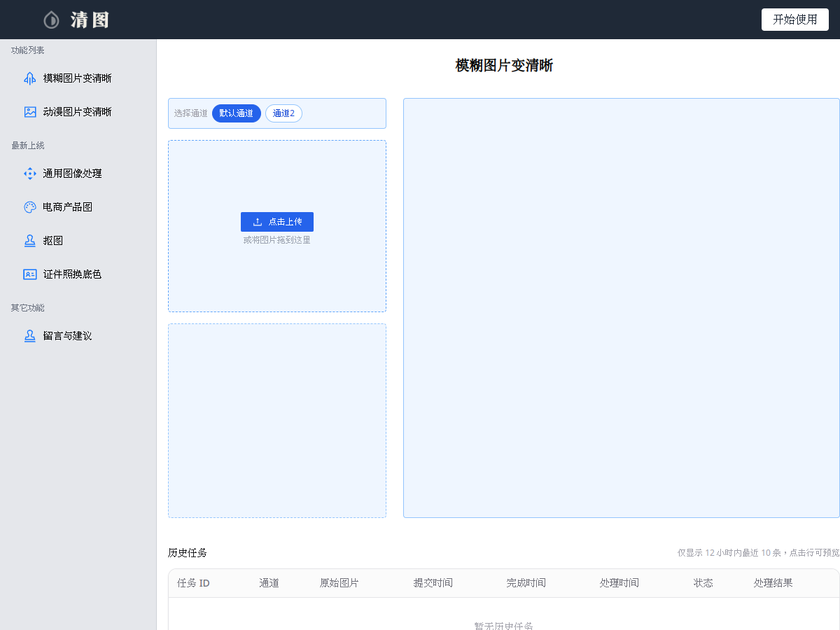The width and height of the screenshot is (840, 630).
Task: Open 模糊图片变清晰 in sidebar
Action: pos(78,78)
